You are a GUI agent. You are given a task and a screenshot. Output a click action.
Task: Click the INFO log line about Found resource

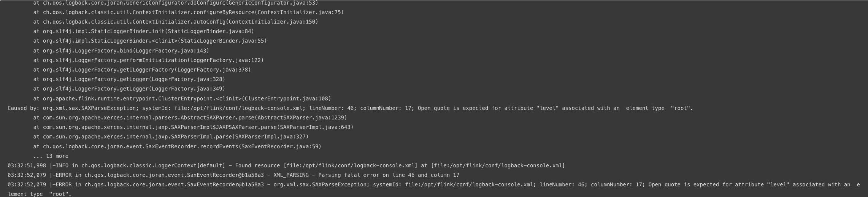click(286, 165)
